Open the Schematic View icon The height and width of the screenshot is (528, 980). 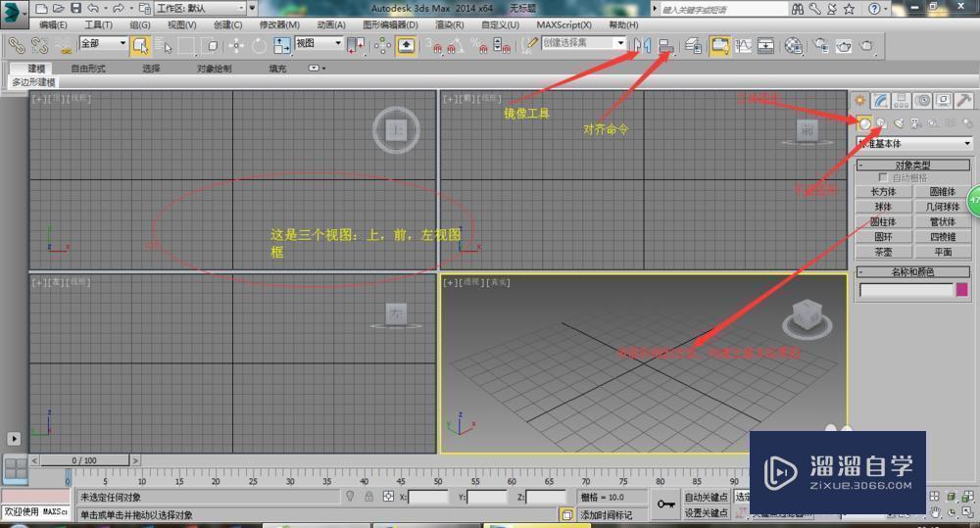(766, 46)
